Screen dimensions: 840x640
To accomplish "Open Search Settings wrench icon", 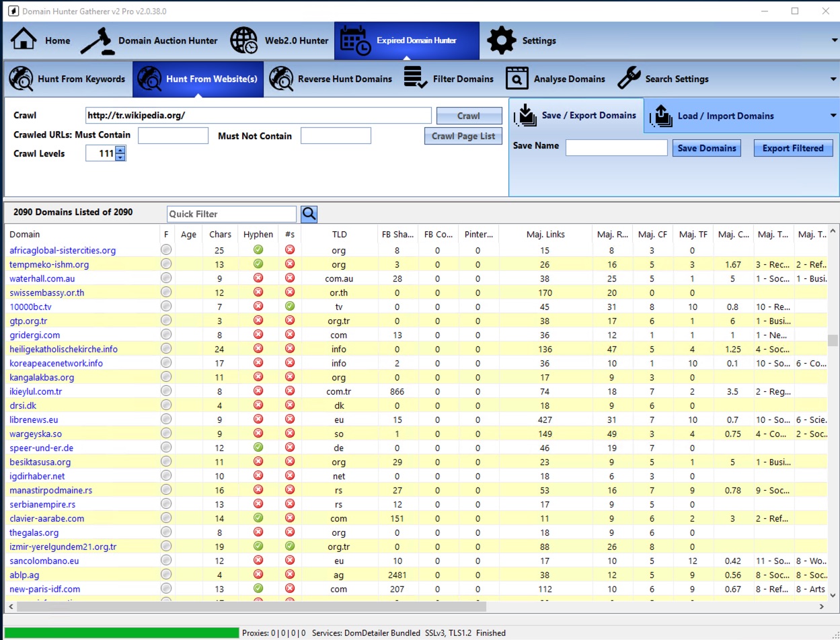I will [x=629, y=79].
